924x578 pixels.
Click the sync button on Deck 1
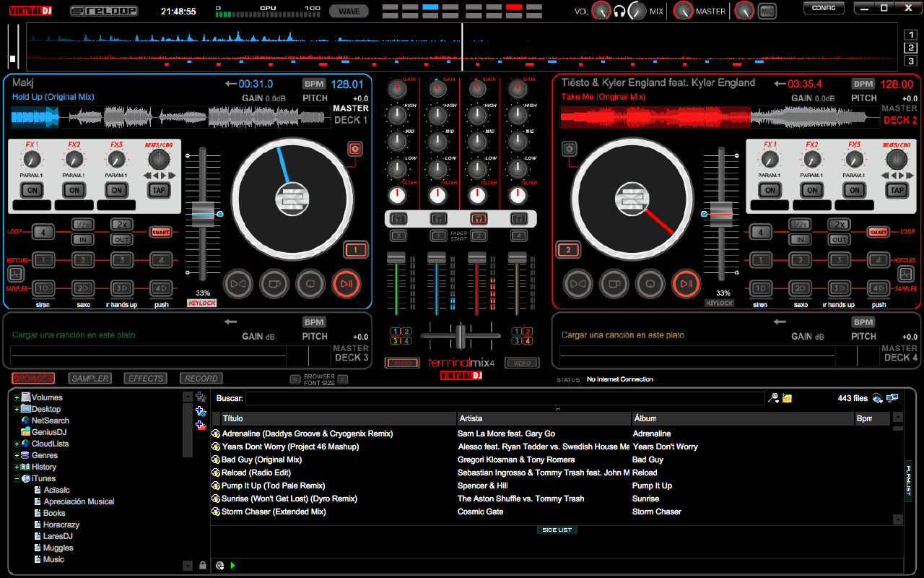[x=237, y=284]
